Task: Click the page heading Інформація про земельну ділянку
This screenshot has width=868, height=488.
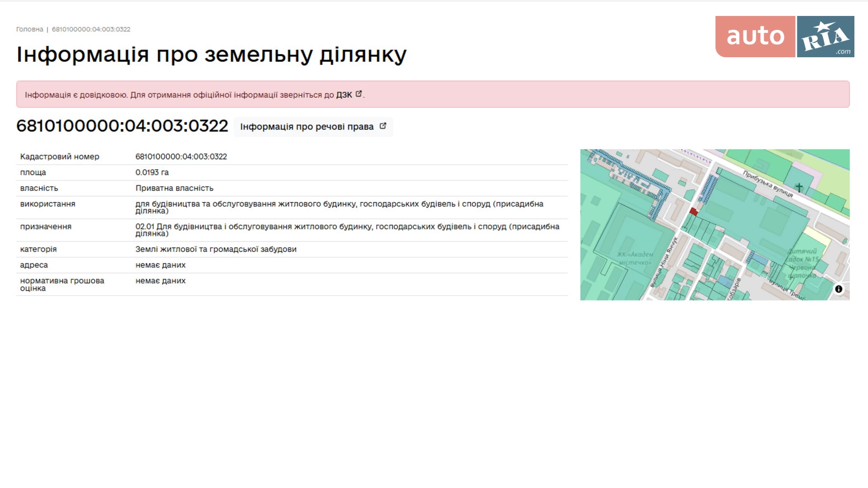Action: point(211,54)
